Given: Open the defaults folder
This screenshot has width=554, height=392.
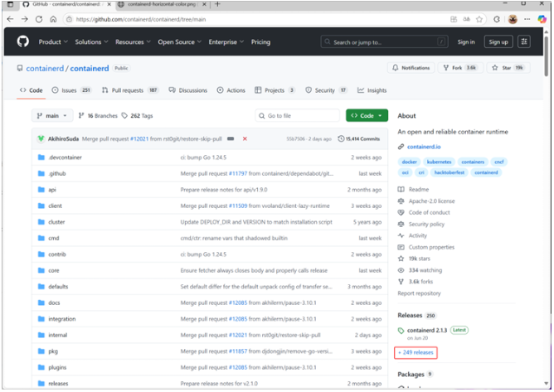Looking at the screenshot, I should 58,287.
